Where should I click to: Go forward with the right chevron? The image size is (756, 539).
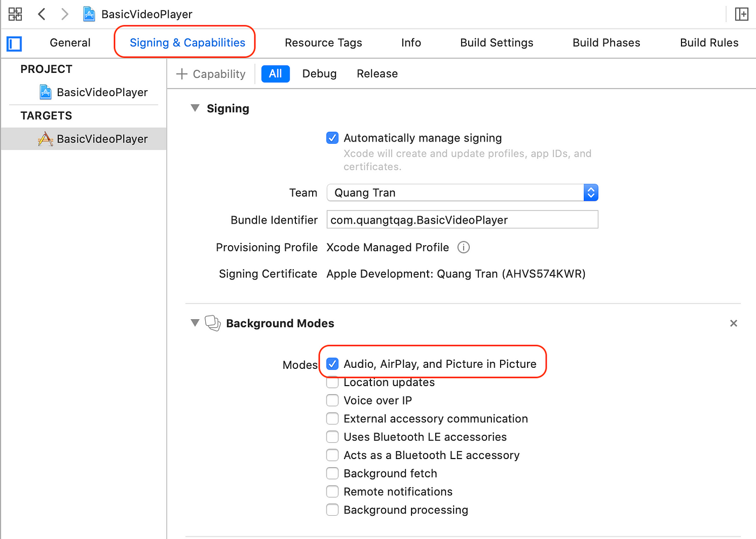pyautogui.click(x=65, y=14)
